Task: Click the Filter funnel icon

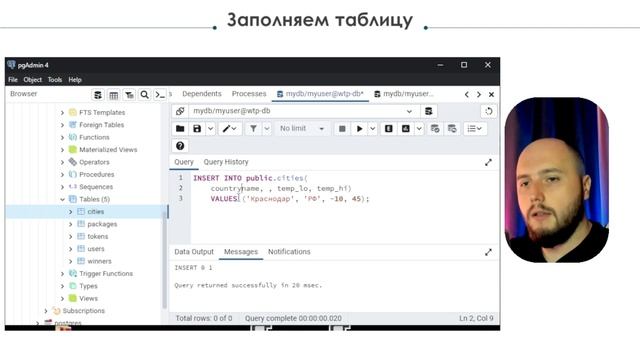Action: (253, 129)
